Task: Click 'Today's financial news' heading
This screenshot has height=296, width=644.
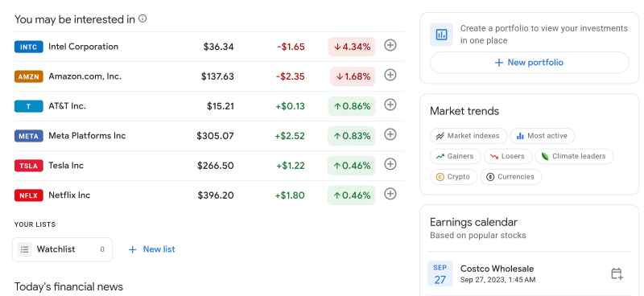Action: click(x=68, y=286)
